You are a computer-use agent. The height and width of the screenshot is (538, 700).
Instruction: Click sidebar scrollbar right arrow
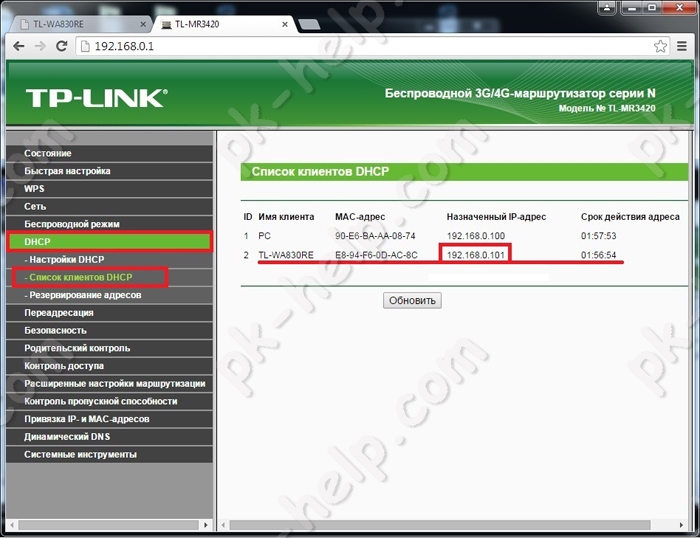point(205,525)
